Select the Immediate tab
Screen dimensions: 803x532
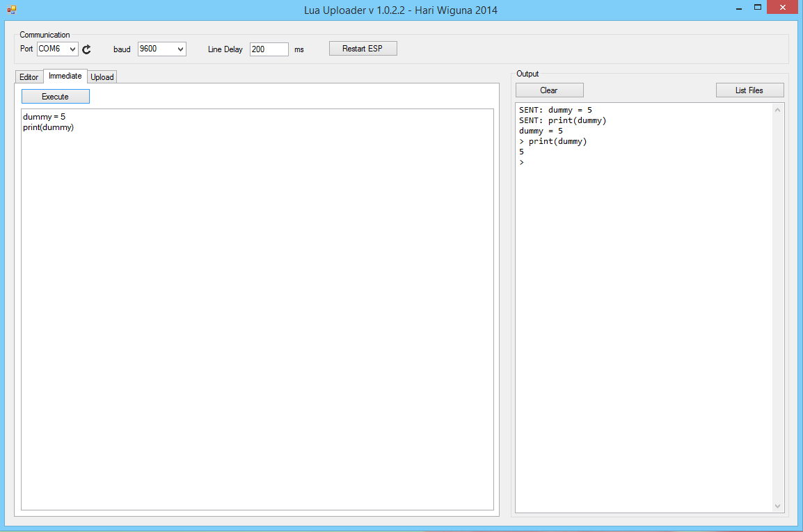click(x=65, y=76)
